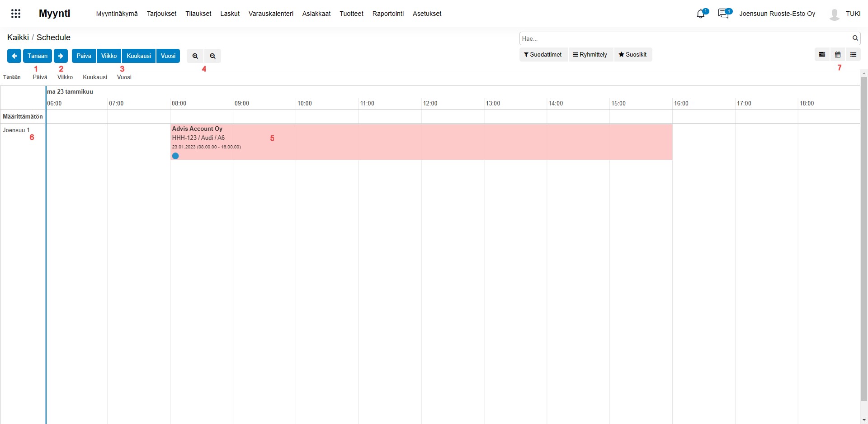Image resolution: width=868 pixels, height=424 pixels.
Task: Click Kaikki breadcrumb link
Action: point(18,38)
